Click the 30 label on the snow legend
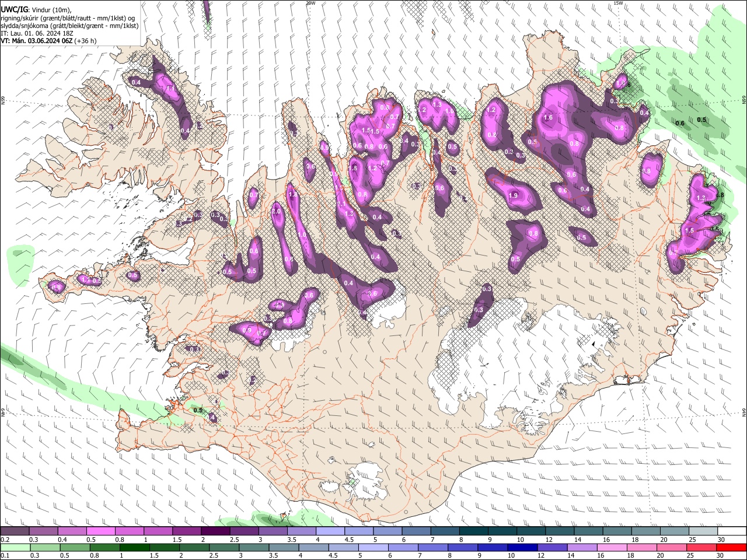The width and height of the screenshot is (747, 560). 721,540
